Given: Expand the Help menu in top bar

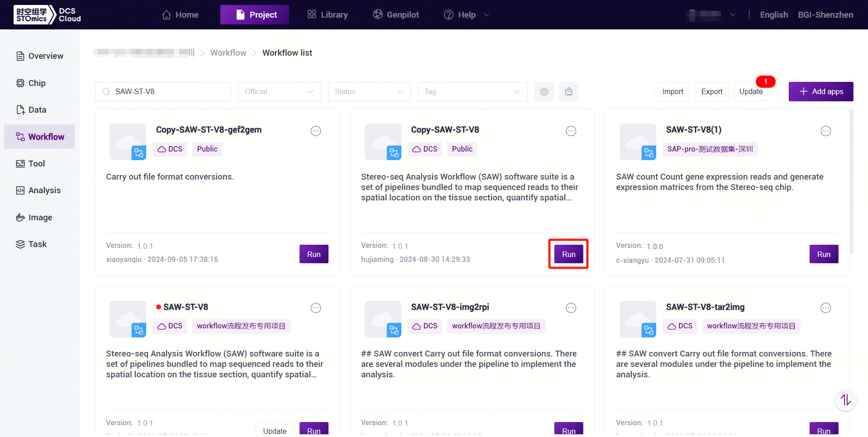Looking at the screenshot, I should (467, 15).
